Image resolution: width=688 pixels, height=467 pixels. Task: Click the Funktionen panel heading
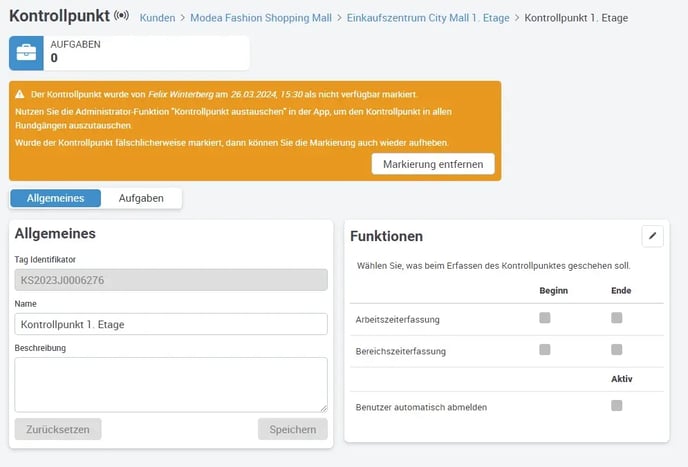[x=387, y=236]
